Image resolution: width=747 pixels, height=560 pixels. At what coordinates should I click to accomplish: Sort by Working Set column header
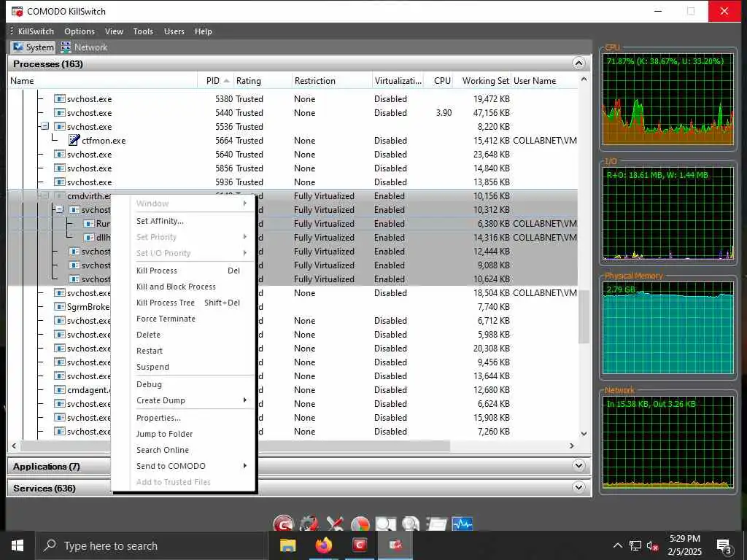point(482,80)
